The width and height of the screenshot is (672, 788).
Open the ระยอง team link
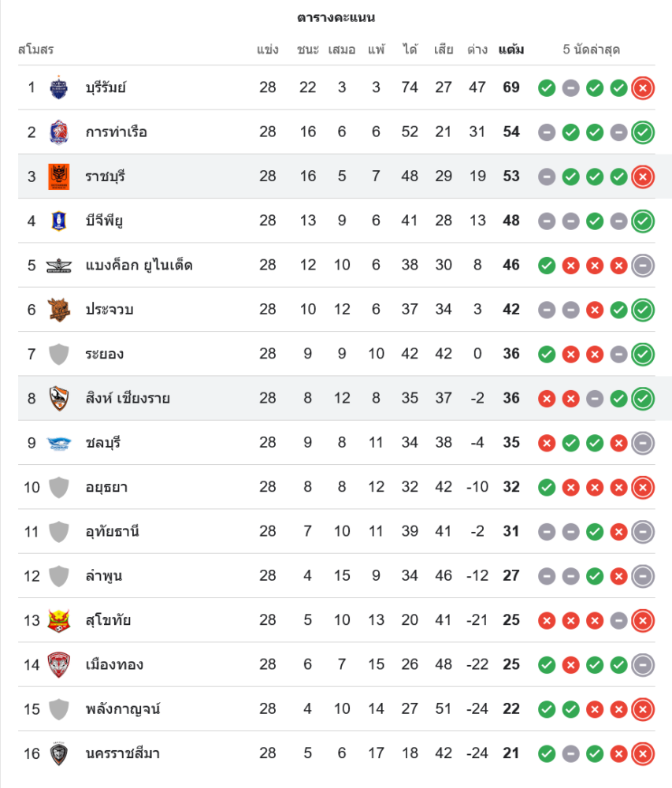pos(104,354)
